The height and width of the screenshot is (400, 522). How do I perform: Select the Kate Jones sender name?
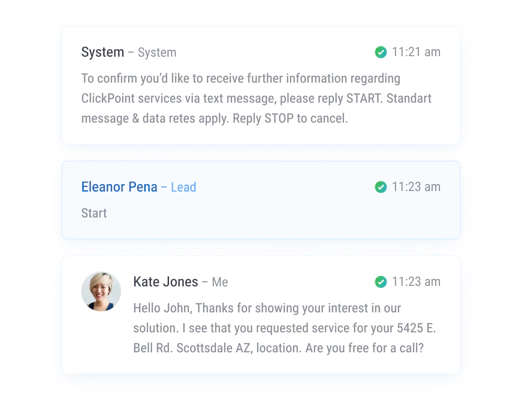click(166, 282)
